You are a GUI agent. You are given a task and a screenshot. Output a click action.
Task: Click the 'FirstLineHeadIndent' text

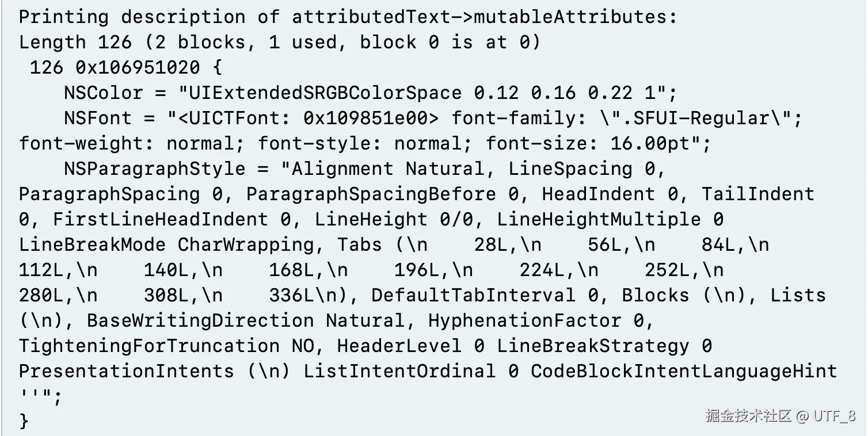(161, 219)
